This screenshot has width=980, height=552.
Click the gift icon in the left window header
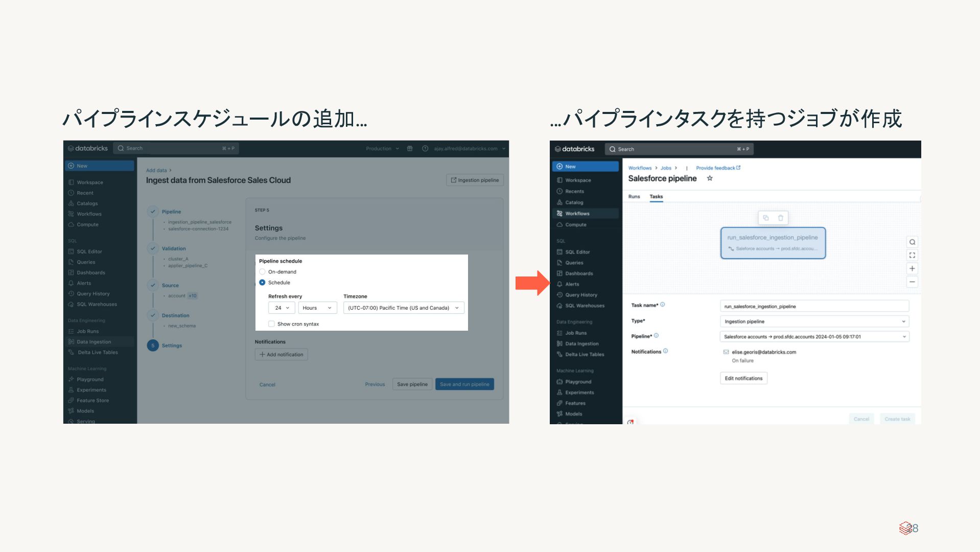point(410,149)
